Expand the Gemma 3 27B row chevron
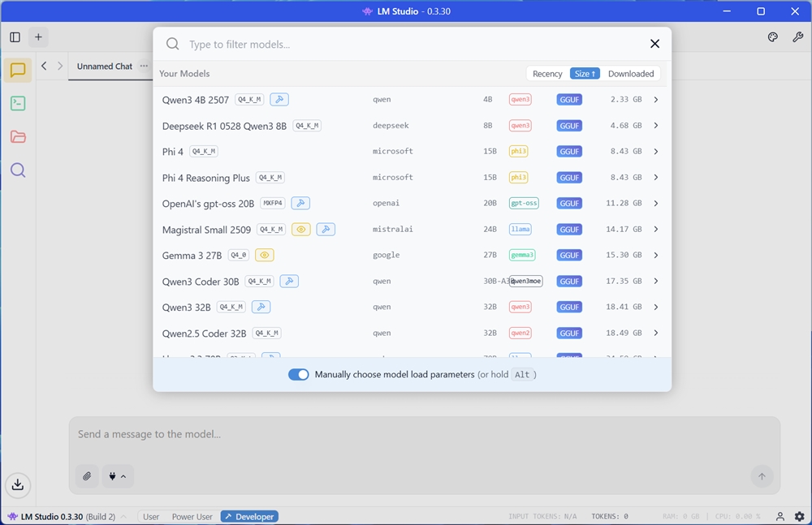 [x=655, y=255]
